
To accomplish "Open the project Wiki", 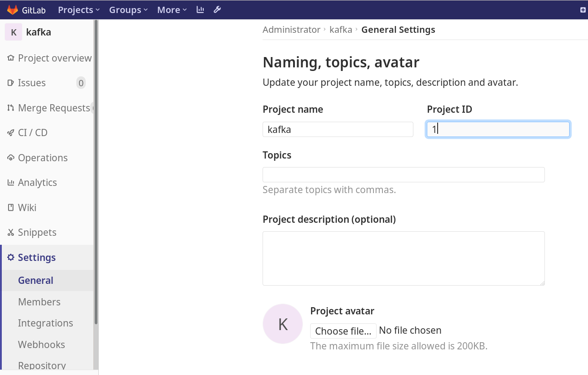I will (x=27, y=207).
